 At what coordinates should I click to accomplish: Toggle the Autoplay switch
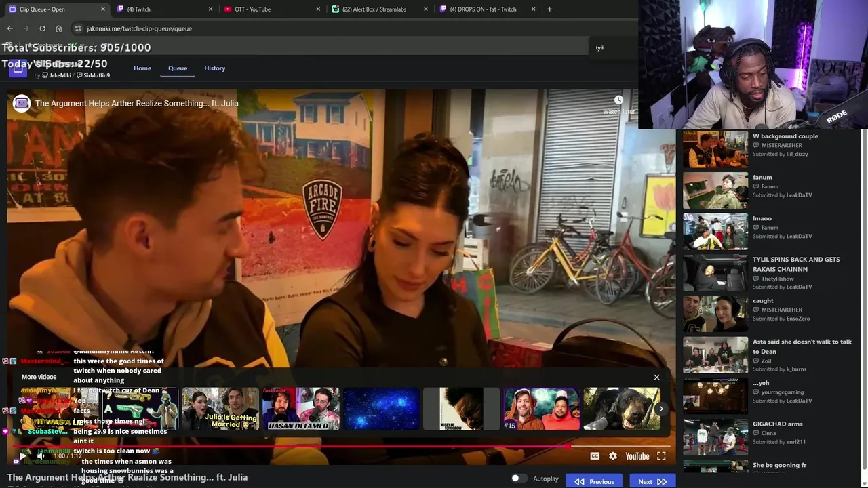coord(519,479)
